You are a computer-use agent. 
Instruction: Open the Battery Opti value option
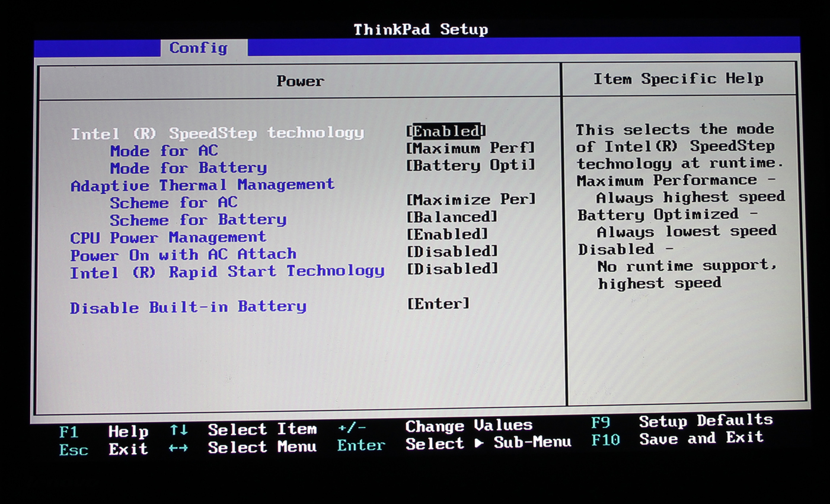click(471, 165)
